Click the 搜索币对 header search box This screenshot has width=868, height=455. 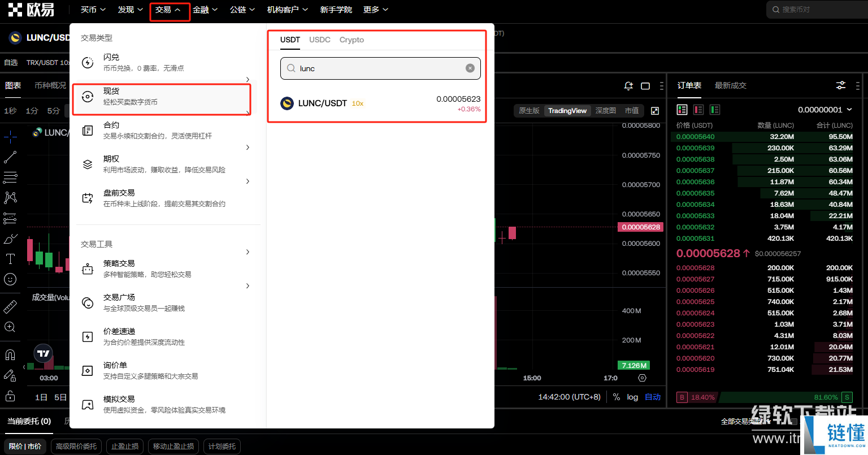point(817,10)
